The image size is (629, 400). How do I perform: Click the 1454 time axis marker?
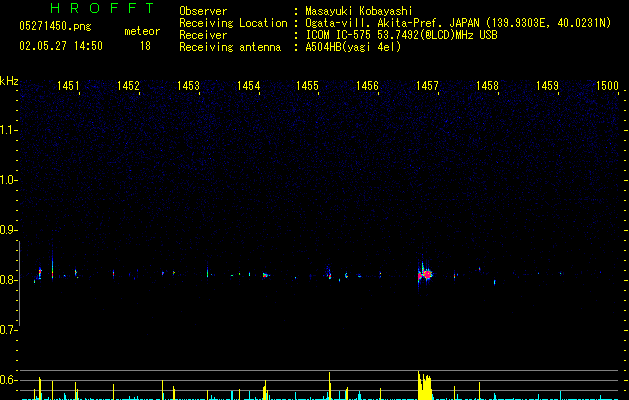click(x=248, y=85)
